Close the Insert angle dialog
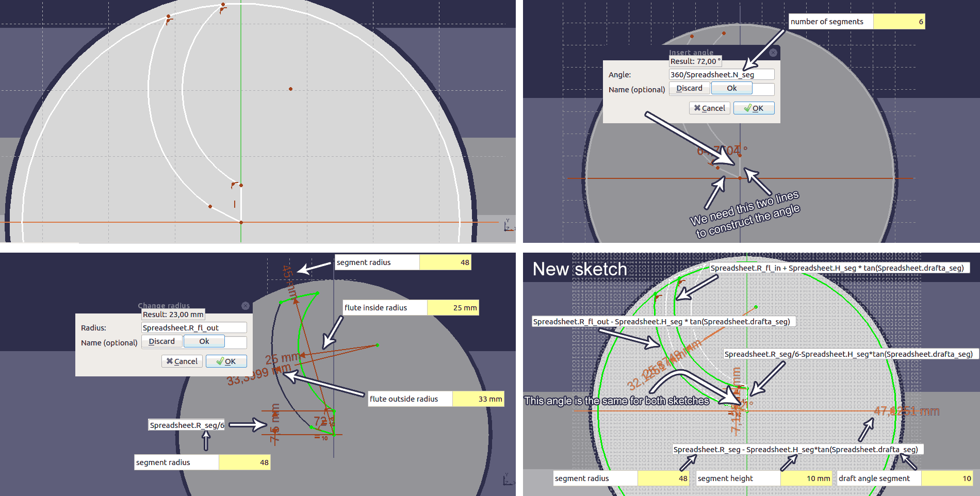 773,53
